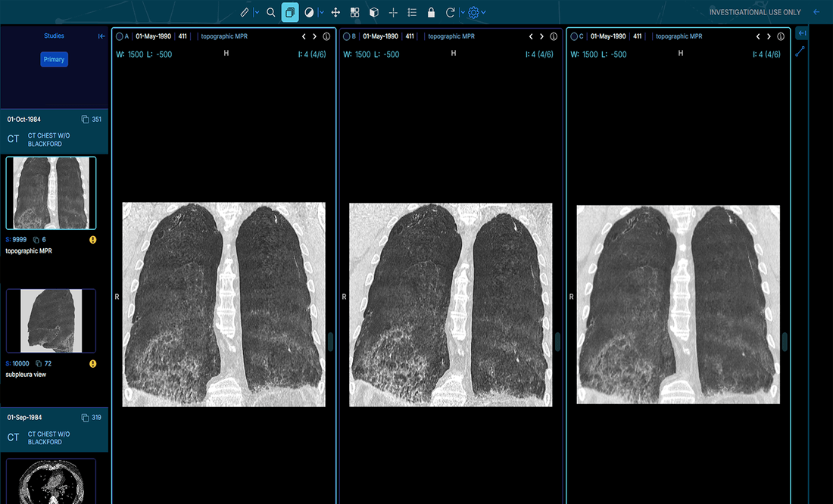Select the Window Level contrast tool

click(x=309, y=12)
